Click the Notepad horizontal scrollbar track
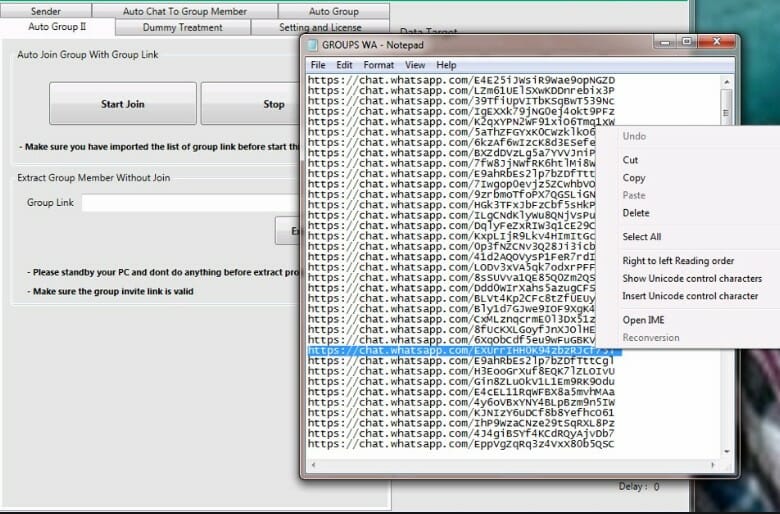The width and height of the screenshot is (780, 514). pos(512,465)
